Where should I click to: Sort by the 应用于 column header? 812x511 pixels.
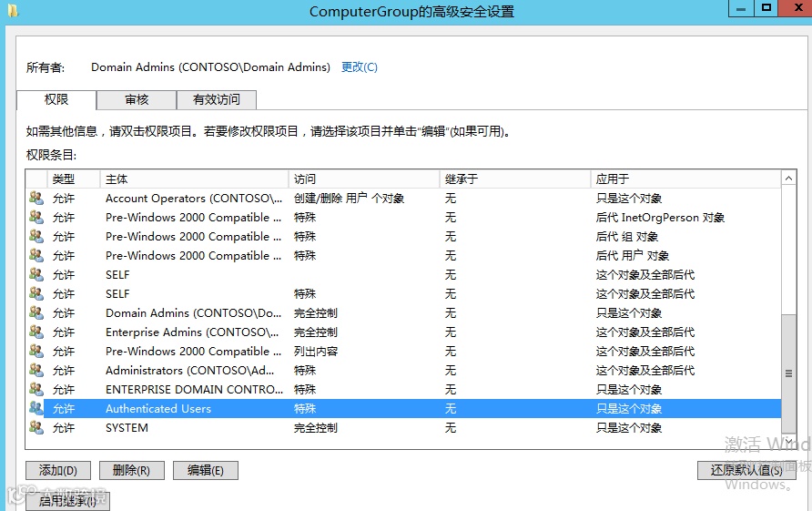[x=685, y=179]
